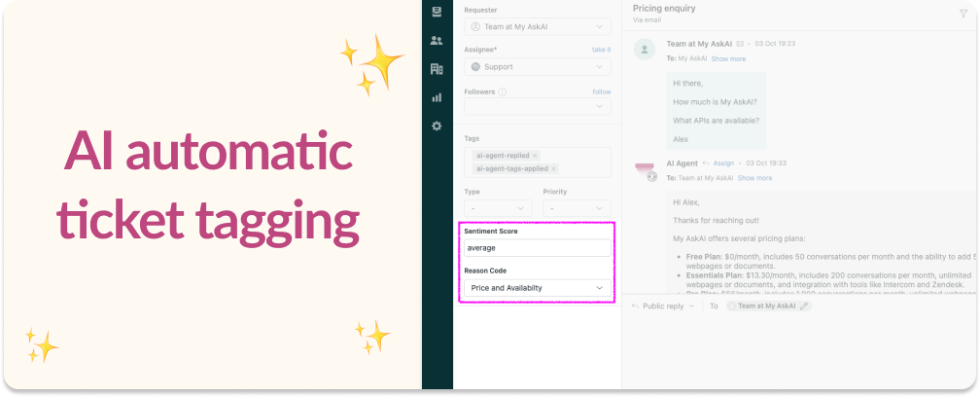This screenshot has height=397, width=980.
Task: Click the follow link
Action: tap(602, 91)
